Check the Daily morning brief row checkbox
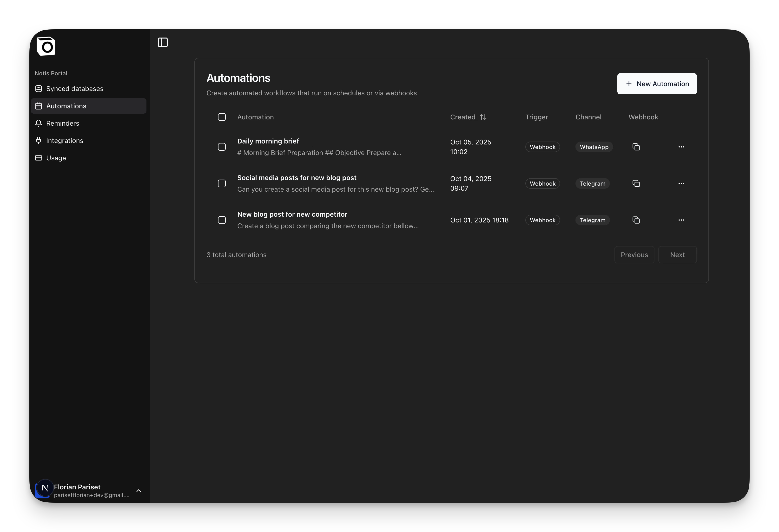Screen dimensions: 779x532 pyautogui.click(x=222, y=147)
